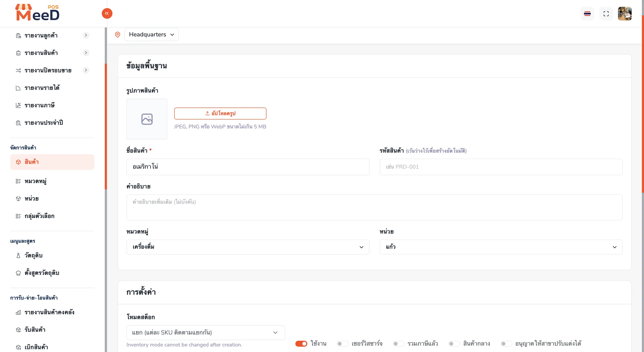Viewport: 644px width, 352px height.
Task: Select สินค้า in the sidebar menu
Action: pos(53,162)
